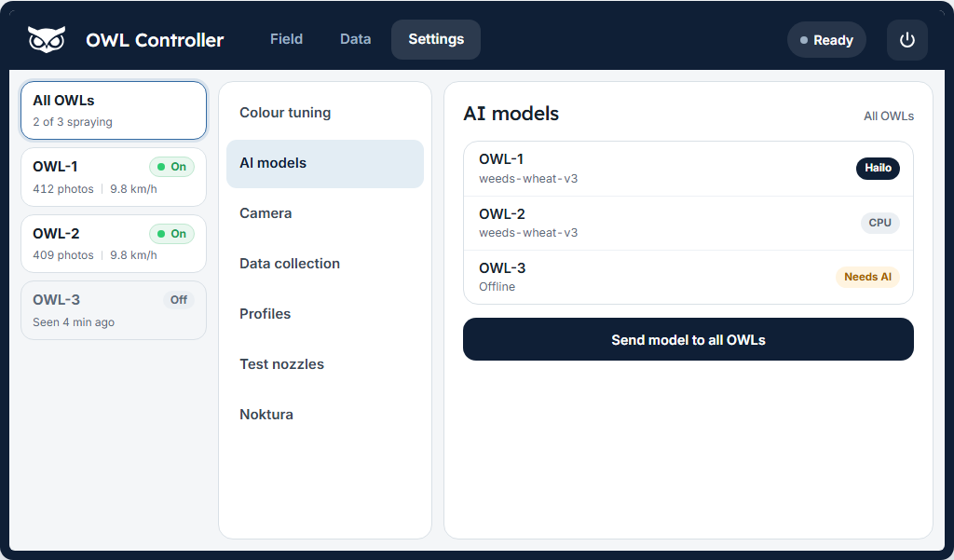The image size is (954, 560).
Task: Open Profiles settings
Action: coord(325,313)
